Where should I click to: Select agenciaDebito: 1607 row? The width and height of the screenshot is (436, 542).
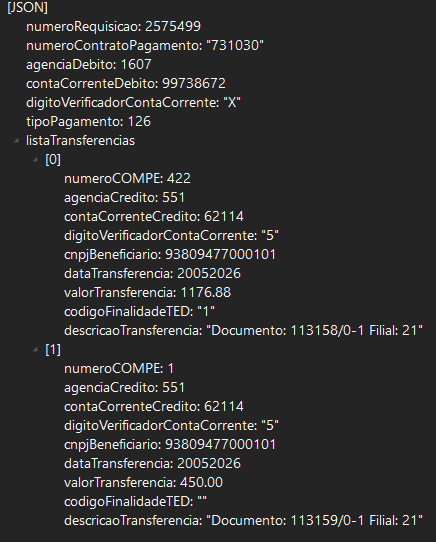[x=89, y=65]
